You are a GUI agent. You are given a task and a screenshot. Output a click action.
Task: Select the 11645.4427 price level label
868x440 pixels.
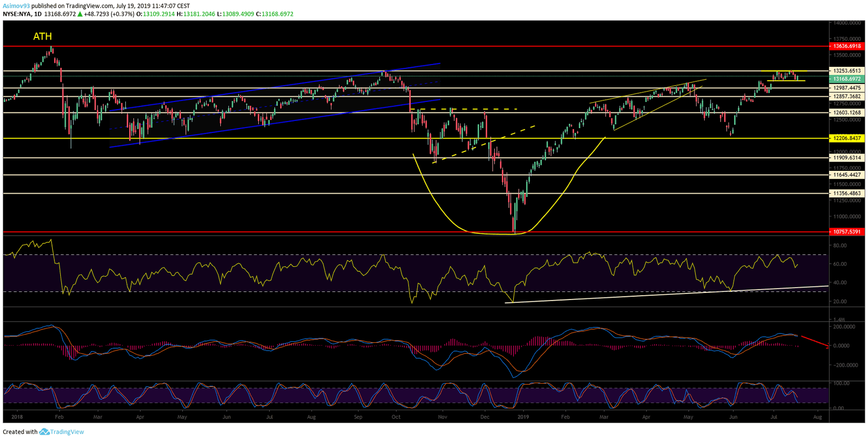coord(847,175)
